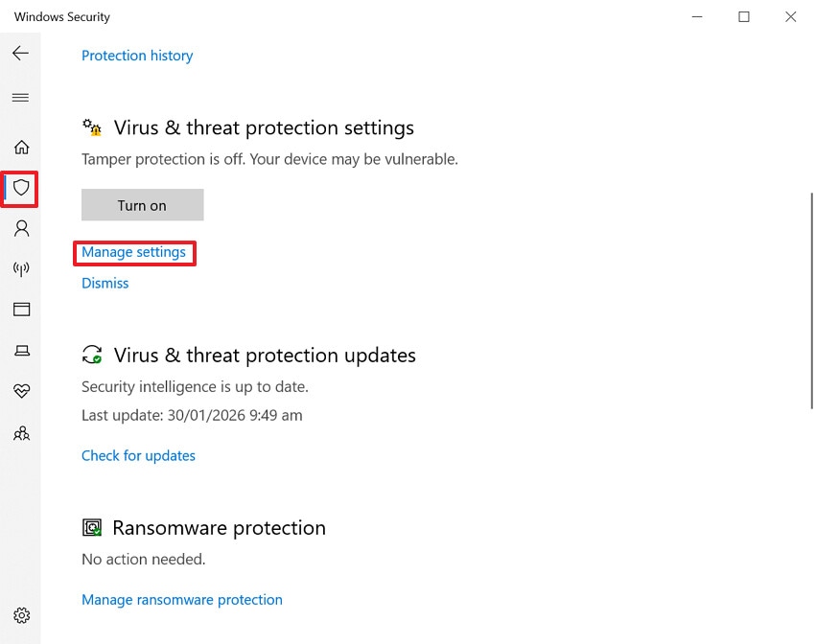The width and height of the screenshot is (815, 644).
Task: Open Firewall & network protection icon
Action: [x=21, y=268]
